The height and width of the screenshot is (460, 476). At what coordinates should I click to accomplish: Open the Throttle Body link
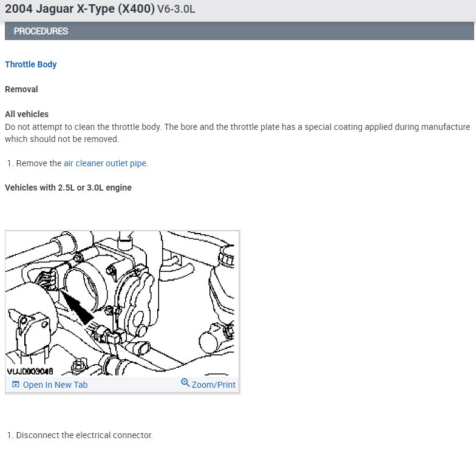point(30,64)
